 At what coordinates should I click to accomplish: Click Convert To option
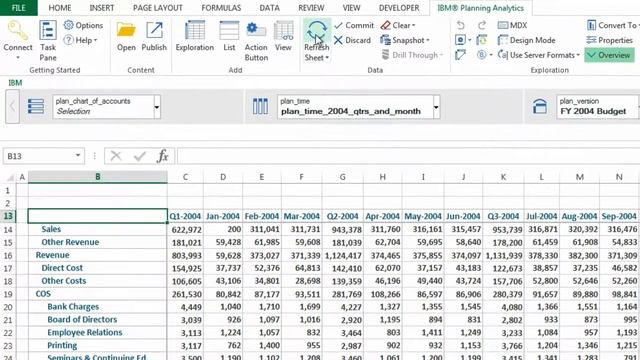(612, 25)
